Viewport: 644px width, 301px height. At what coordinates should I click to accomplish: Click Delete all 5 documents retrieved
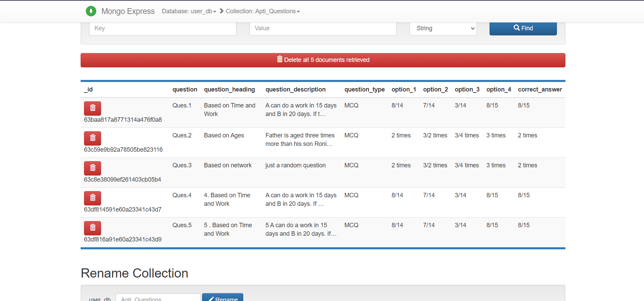click(323, 60)
